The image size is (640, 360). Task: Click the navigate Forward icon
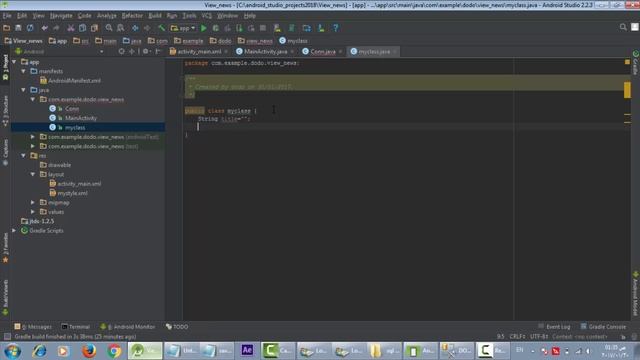[147, 28]
